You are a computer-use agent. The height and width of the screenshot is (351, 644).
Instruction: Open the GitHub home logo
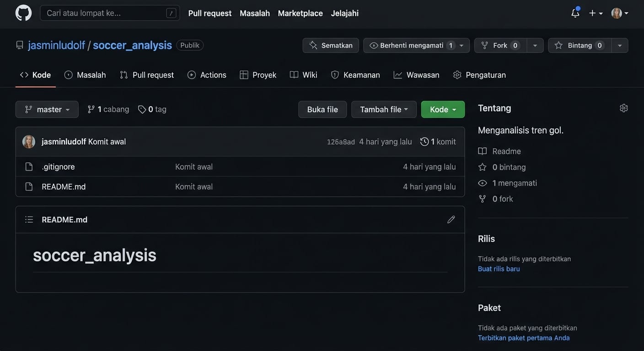[23, 13]
